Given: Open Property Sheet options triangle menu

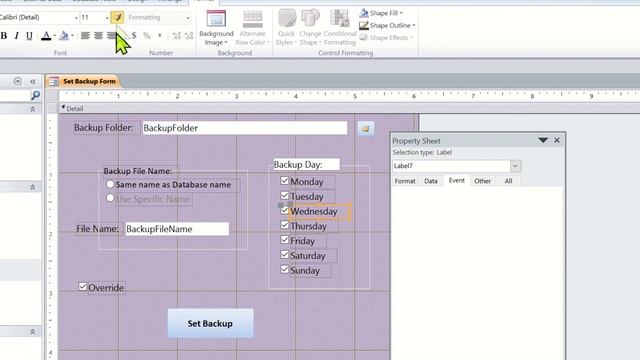Looking at the screenshot, I should coord(543,140).
